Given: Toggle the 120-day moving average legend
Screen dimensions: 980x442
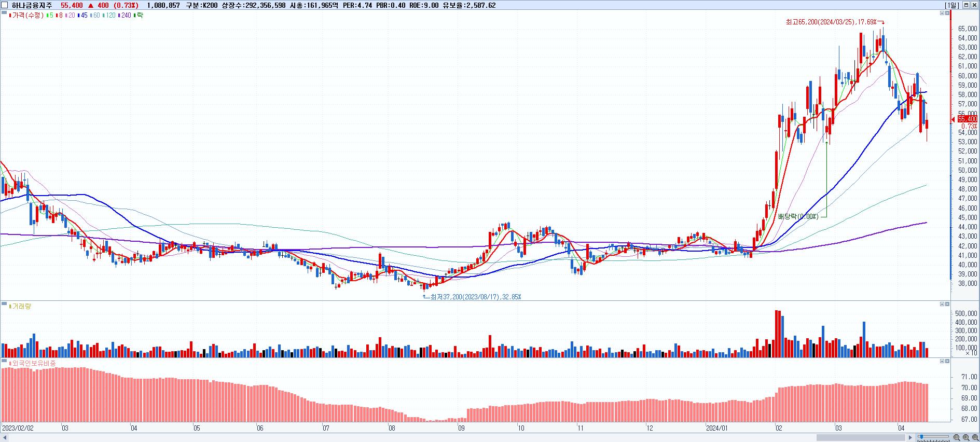Looking at the screenshot, I should (x=109, y=15).
